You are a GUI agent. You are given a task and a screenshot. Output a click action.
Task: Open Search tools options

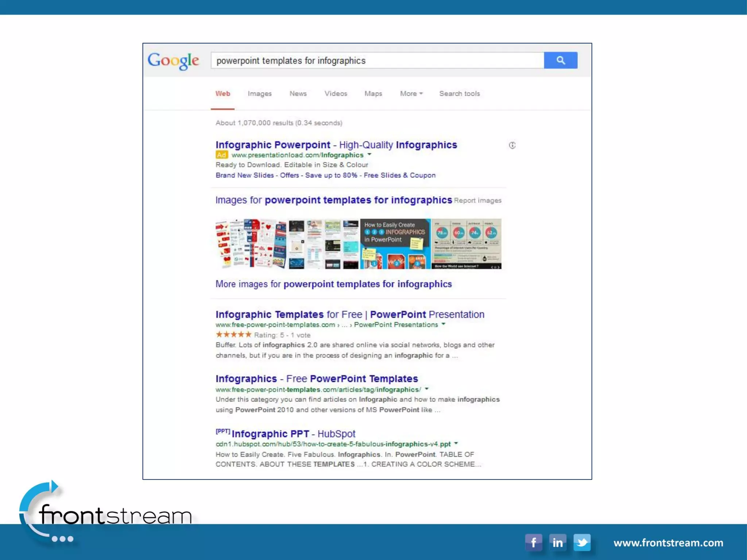[459, 94]
